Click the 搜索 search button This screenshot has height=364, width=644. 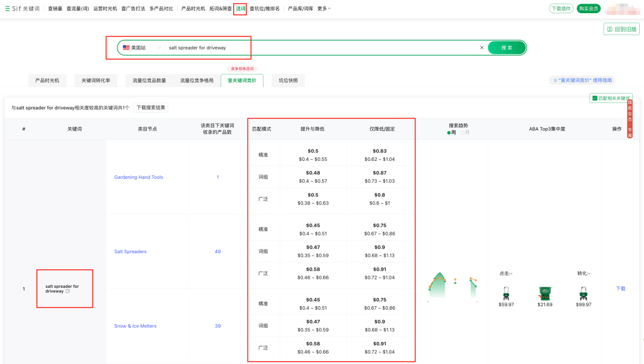(x=506, y=47)
